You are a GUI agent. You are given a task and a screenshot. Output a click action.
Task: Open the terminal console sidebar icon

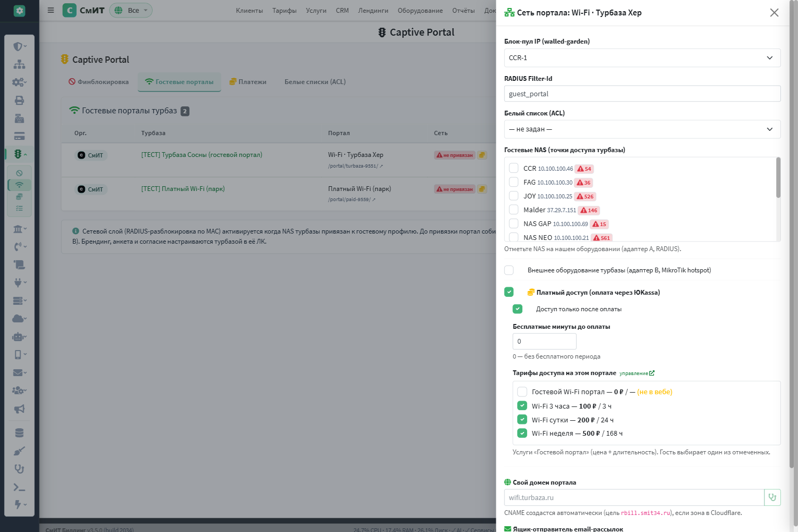tap(19, 487)
